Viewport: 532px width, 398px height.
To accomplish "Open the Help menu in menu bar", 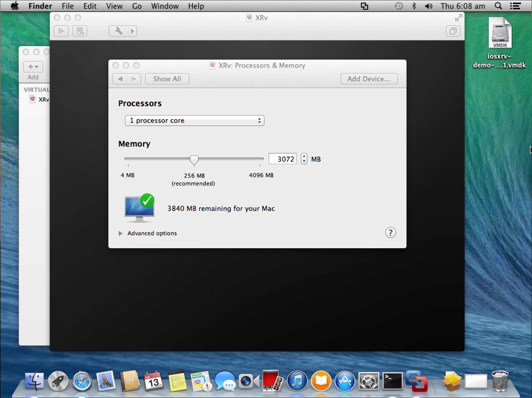I will coord(196,6).
